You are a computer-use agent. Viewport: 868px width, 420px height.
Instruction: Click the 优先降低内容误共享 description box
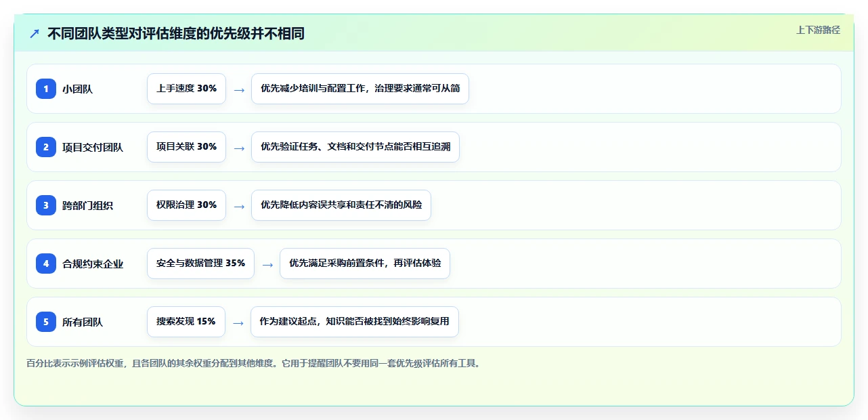tap(341, 205)
